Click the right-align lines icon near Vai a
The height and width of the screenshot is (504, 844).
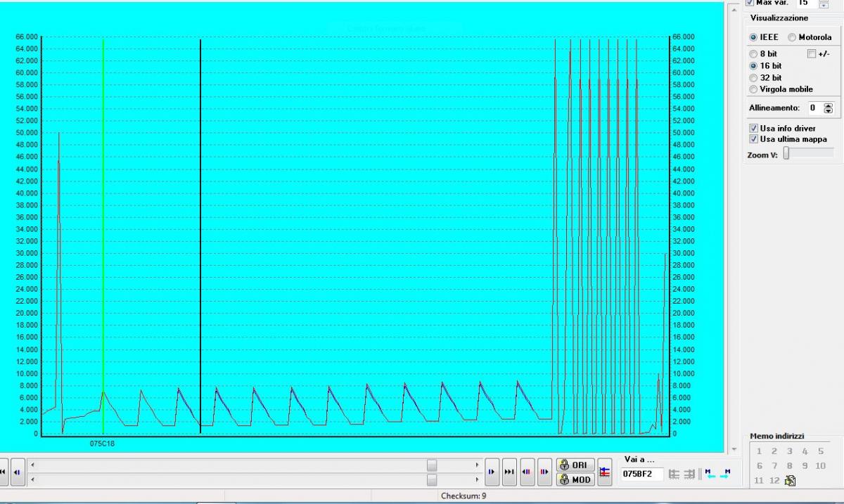pyautogui.click(x=689, y=474)
